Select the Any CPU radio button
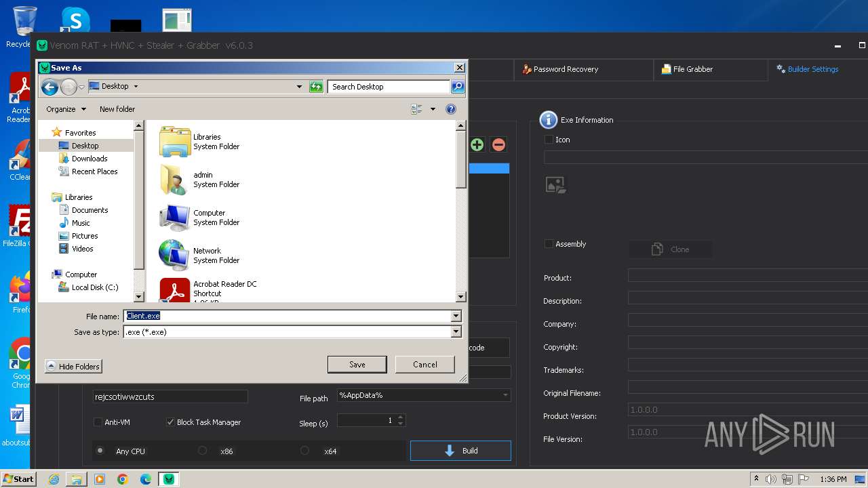Viewport: 868px width, 488px height. (x=100, y=451)
